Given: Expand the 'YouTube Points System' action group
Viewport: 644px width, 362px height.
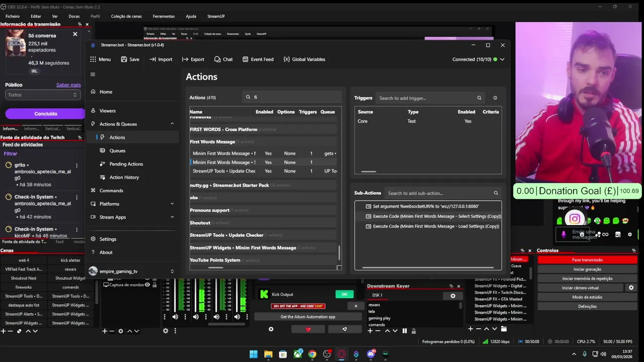Looking at the screenshot, I should pos(263,260).
